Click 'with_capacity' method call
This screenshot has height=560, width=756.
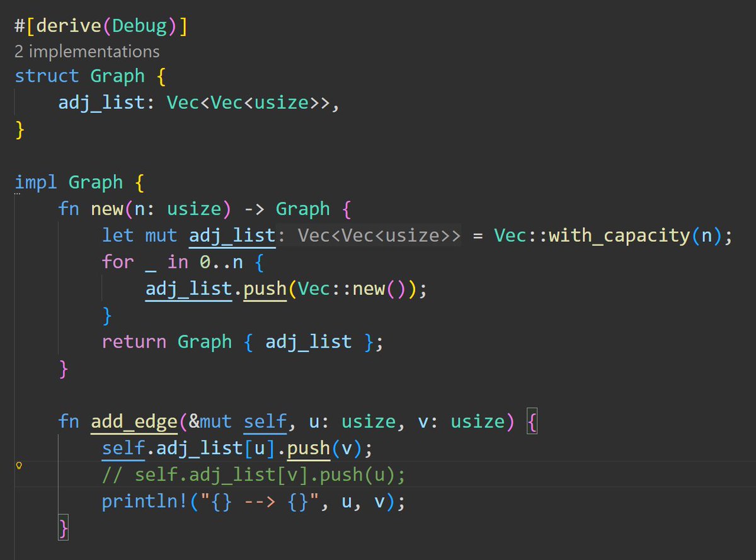(x=619, y=236)
